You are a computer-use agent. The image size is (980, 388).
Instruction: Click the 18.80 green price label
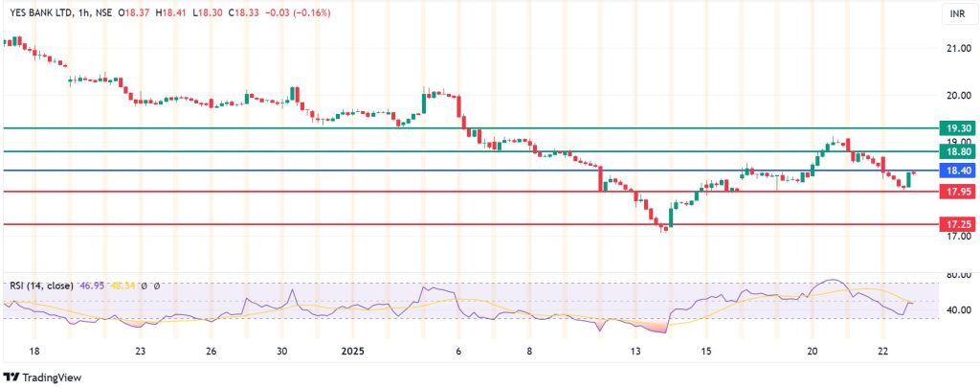coord(958,151)
